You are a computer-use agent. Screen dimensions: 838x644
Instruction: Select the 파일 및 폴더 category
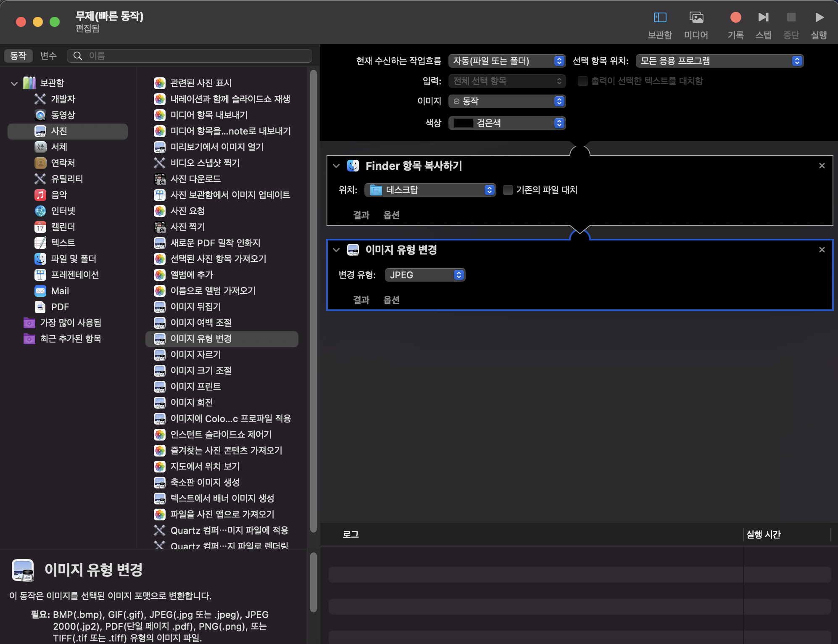(68, 259)
